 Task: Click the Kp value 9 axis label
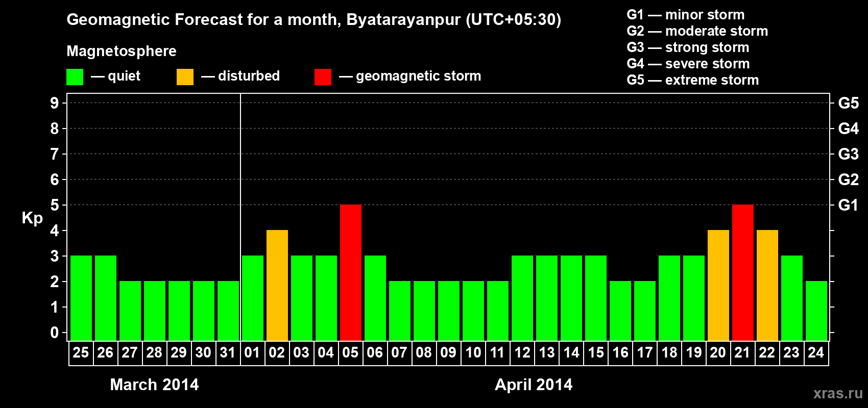pyautogui.click(x=55, y=103)
